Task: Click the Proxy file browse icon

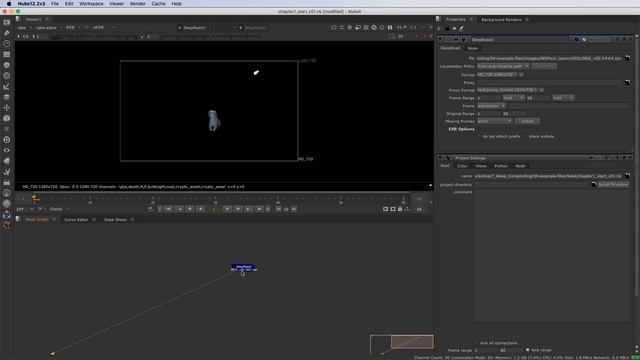Action: (x=627, y=82)
